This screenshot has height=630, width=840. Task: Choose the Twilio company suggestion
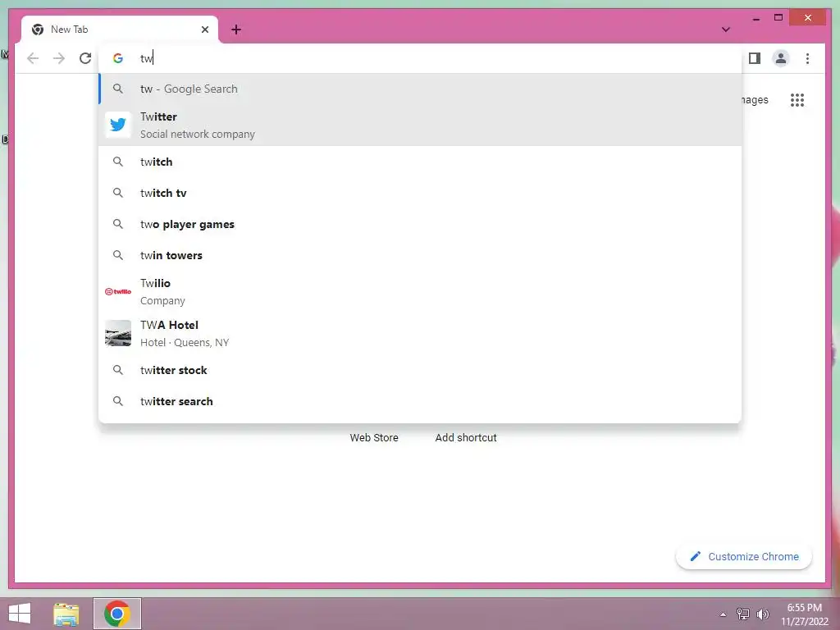pos(421,291)
